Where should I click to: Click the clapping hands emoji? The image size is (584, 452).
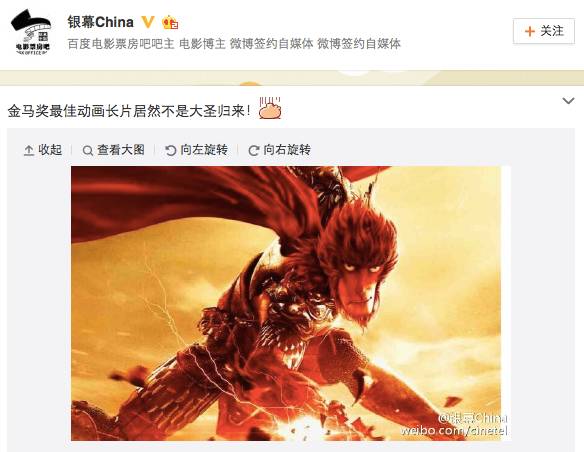(x=270, y=108)
